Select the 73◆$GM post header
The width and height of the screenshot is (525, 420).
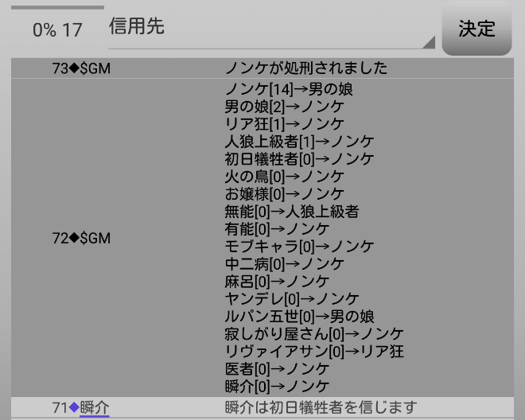pyautogui.click(x=81, y=68)
